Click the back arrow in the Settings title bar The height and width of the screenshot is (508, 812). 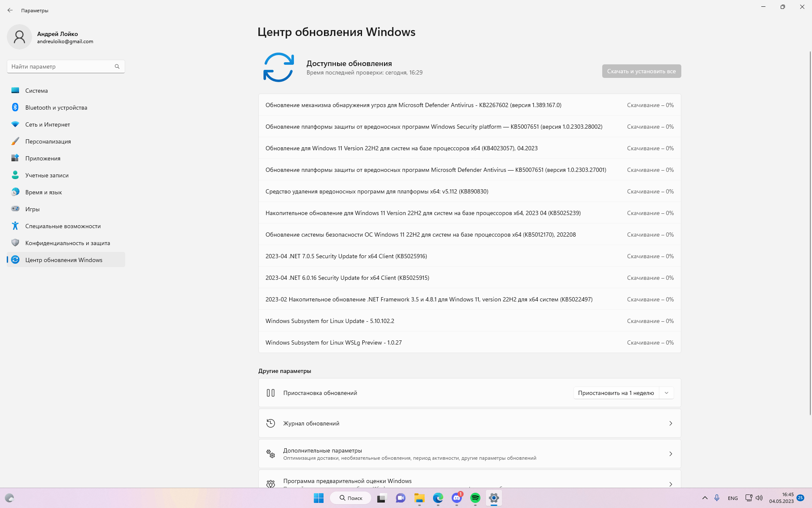(x=10, y=10)
